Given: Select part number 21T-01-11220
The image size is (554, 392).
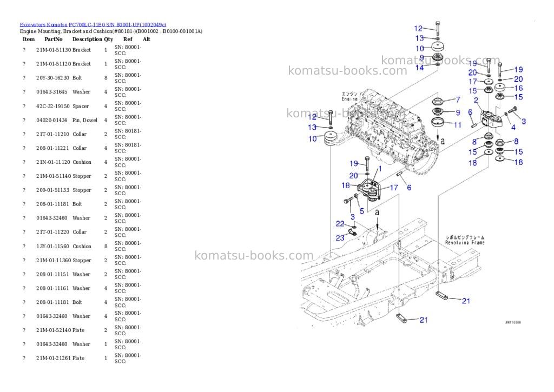Looking at the screenshot, I should pyautogui.click(x=52, y=232).
